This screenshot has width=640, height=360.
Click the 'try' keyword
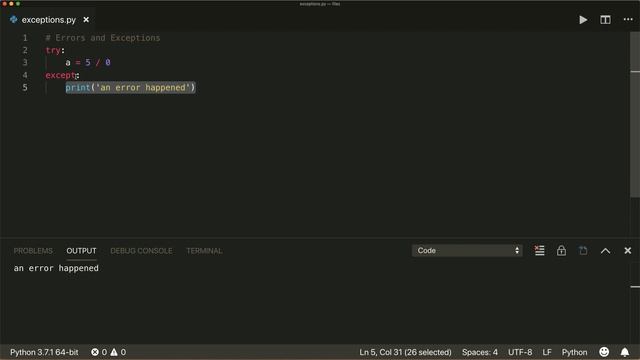53,50
